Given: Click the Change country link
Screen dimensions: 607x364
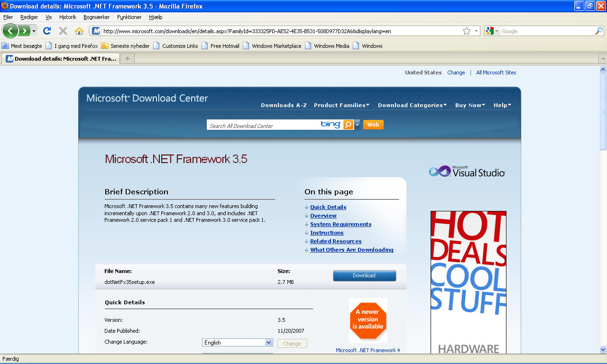Looking at the screenshot, I should pos(456,73).
